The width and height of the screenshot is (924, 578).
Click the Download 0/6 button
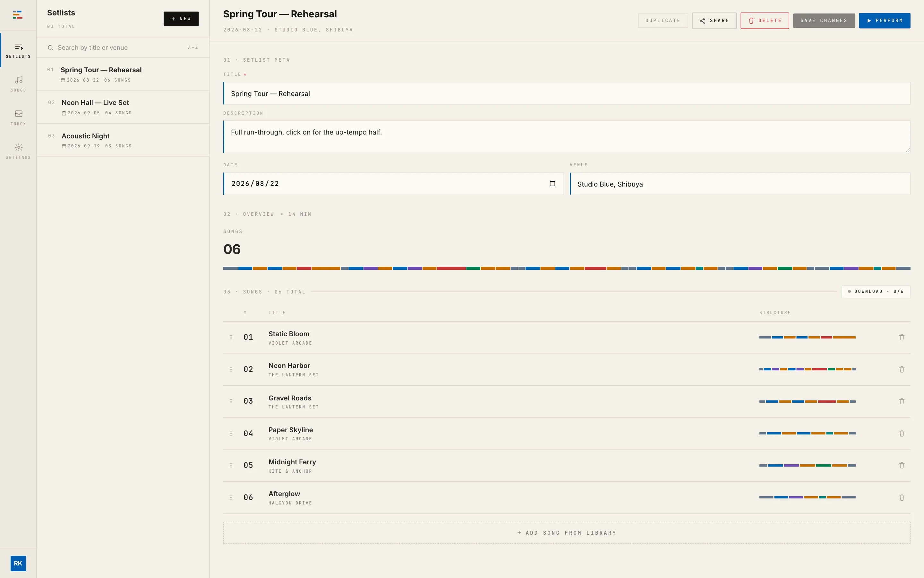(x=876, y=291)
